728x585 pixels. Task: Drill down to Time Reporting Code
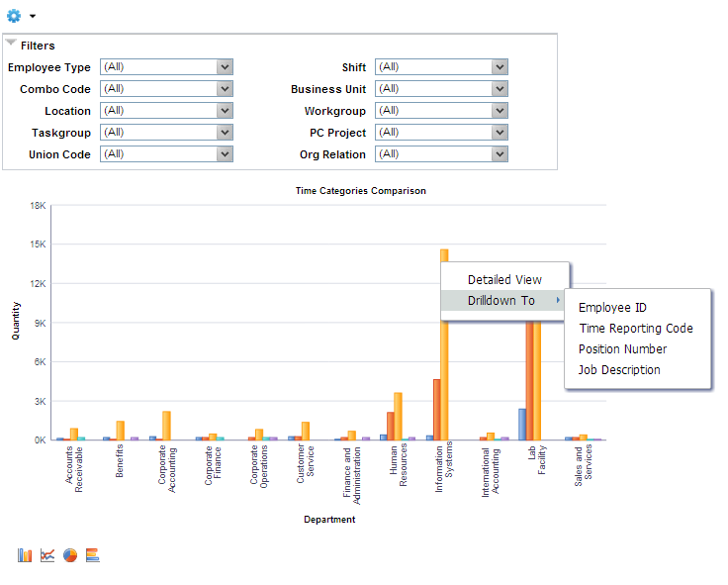pyautogui.click(x=637, y=329)
